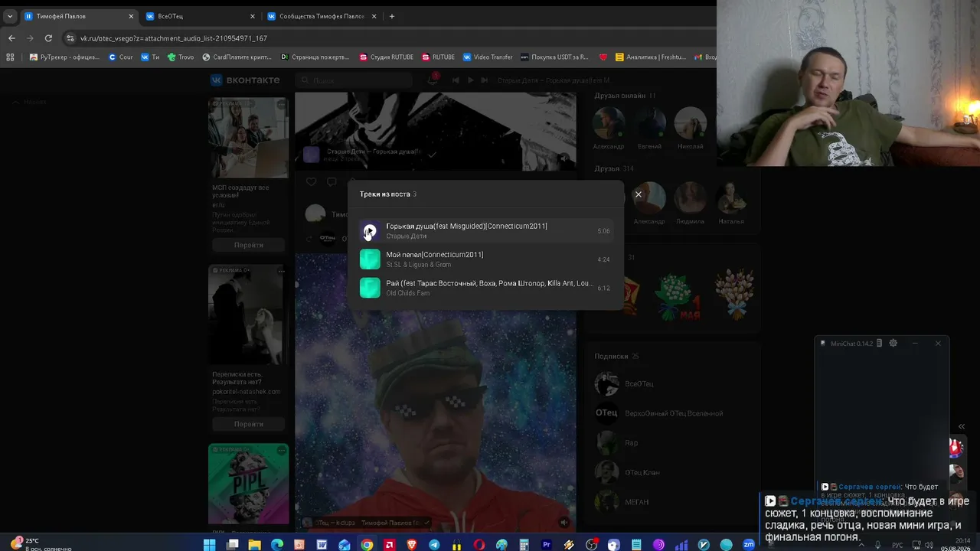
Task: Open the Студия RUTUBE bookmark
Action: click(x=387, y=57)
